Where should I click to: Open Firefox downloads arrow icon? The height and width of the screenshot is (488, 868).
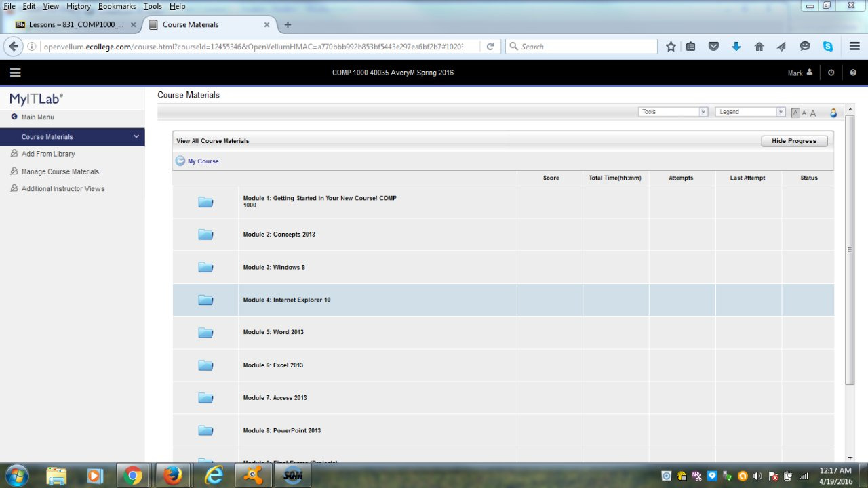(x=736, y=47)
